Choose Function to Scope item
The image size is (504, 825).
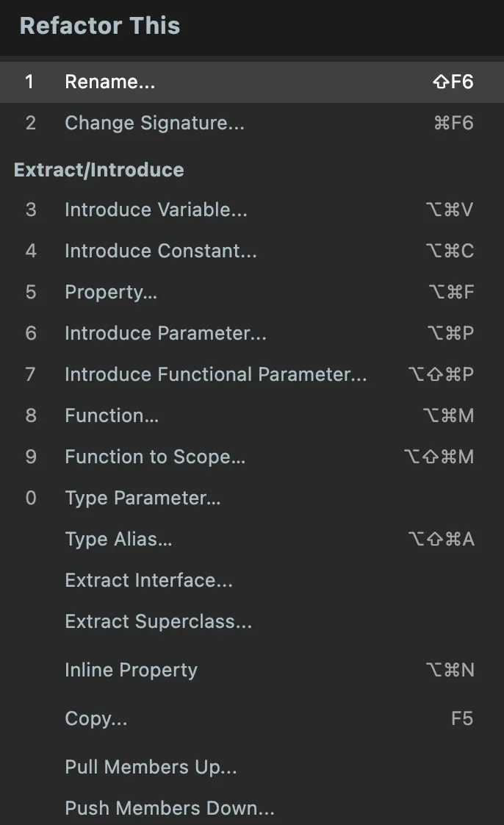click(155, 457)
